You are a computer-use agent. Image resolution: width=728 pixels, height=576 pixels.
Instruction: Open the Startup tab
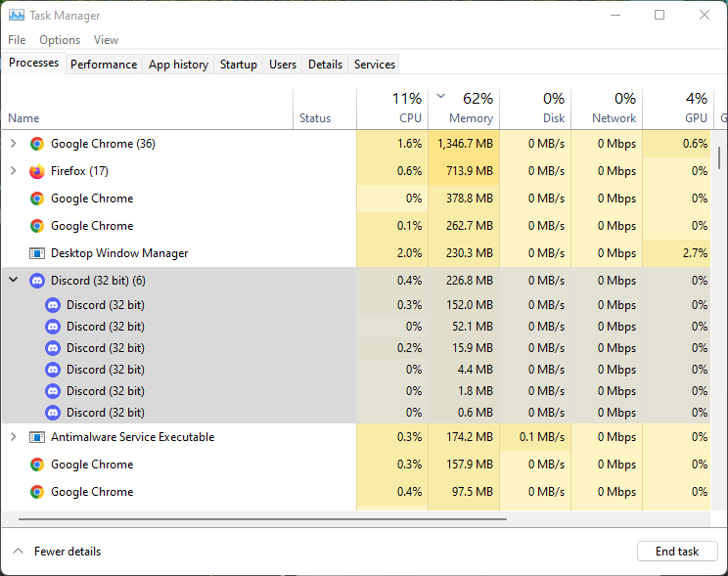tap(238, 65)
